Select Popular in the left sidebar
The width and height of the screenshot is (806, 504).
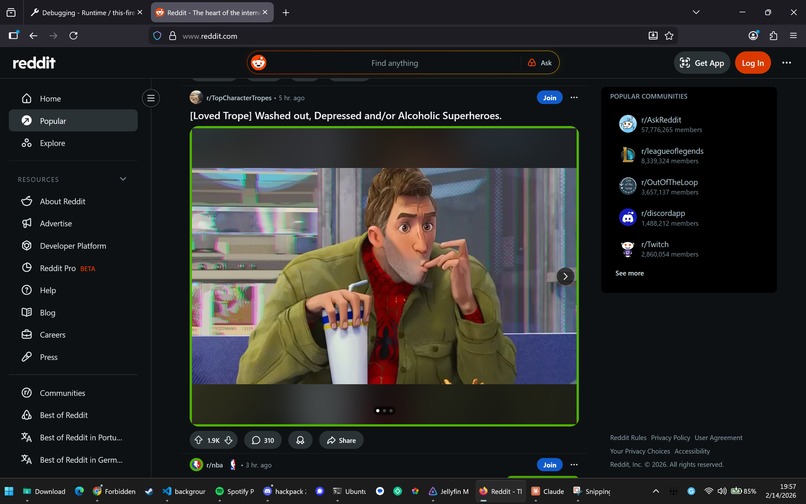point(73,121)
